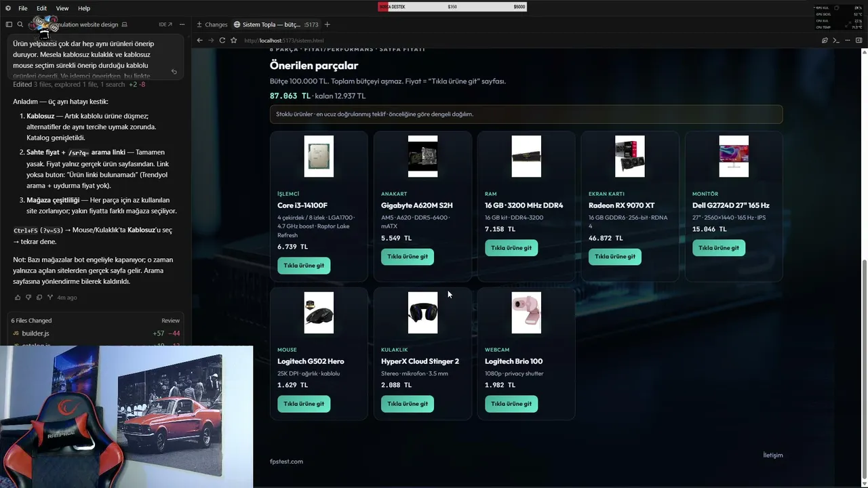Open the Review link for changed files
Image resolution: width=868 pixels, height=488 pixels.
pyautogui.click(x=170, y=321)
